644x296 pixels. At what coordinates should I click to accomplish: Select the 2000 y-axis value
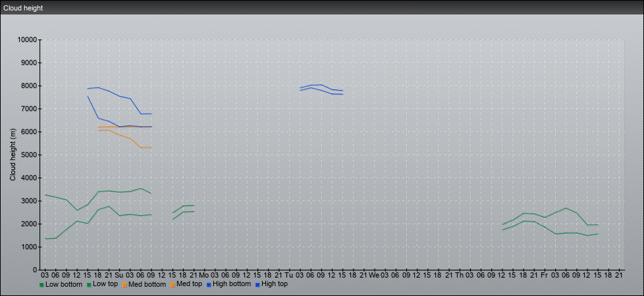tap(29, 224)
